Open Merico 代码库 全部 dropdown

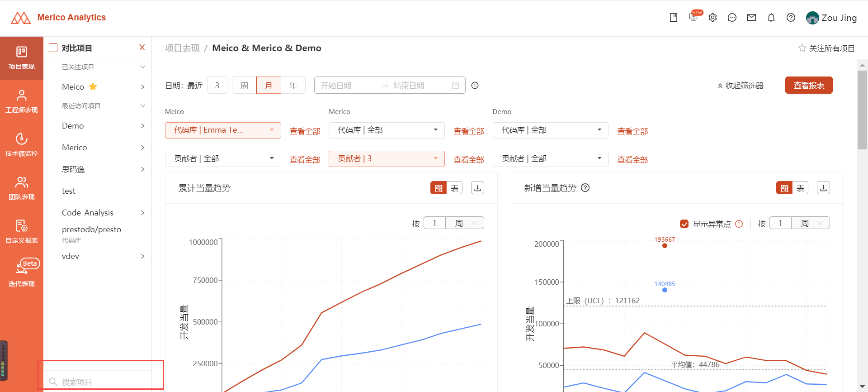[387, 130]
